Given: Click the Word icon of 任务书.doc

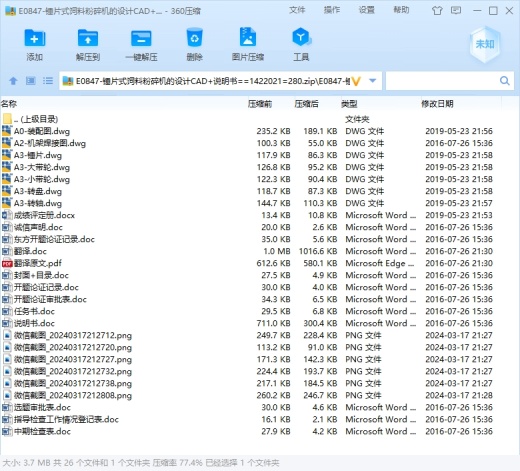Looking at the screenshot, I should pyautogui.click(x=7, y=311).
